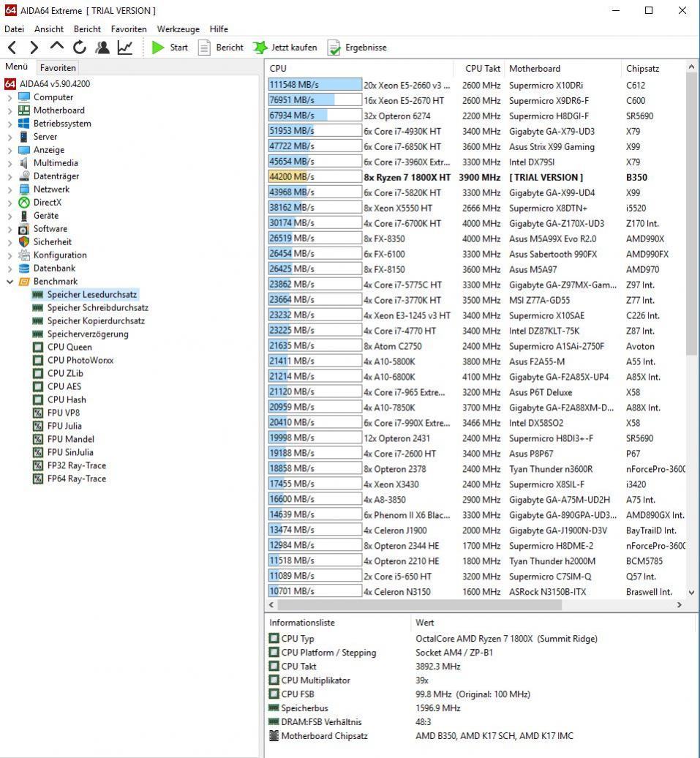Select Speicher Lesedurchsatz benchmark
Viewport: 700px width, 758px height.
pyautogui.click(x=92, y=294)
